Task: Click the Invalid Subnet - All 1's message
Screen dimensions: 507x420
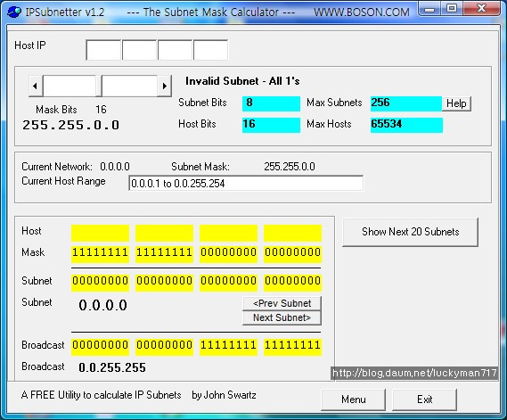Action: tap(242, 81)
